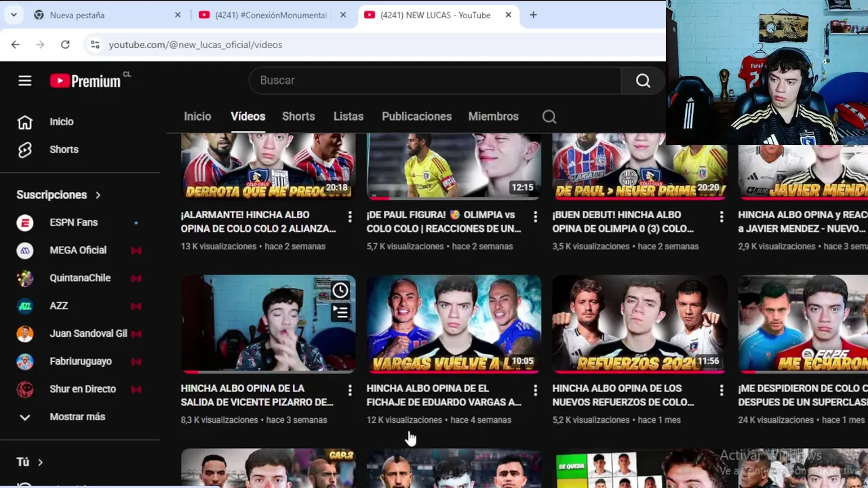Open options menu for Eduardo Vargas video
868x488 pixels.
coord(535,390)
